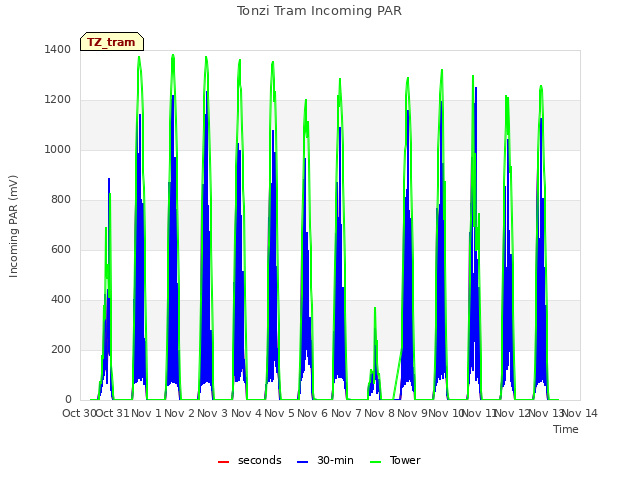Click the 200 y-axis tick label

[61, 349]
